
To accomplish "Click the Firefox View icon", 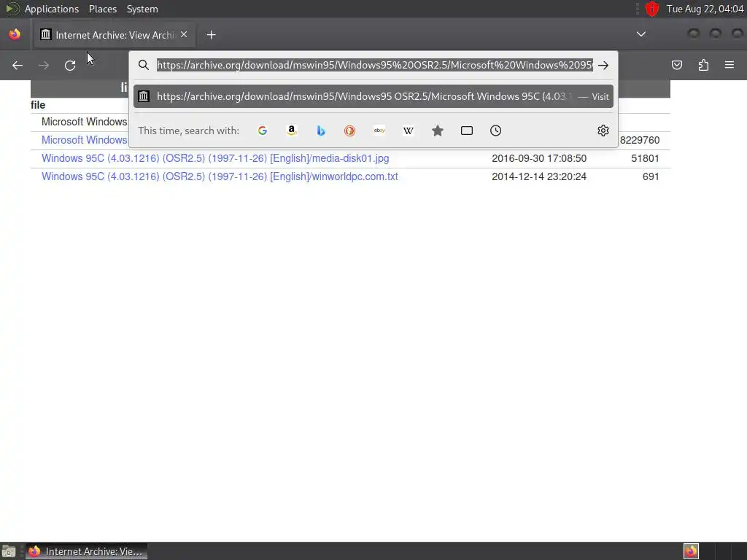I will (15, 34).
